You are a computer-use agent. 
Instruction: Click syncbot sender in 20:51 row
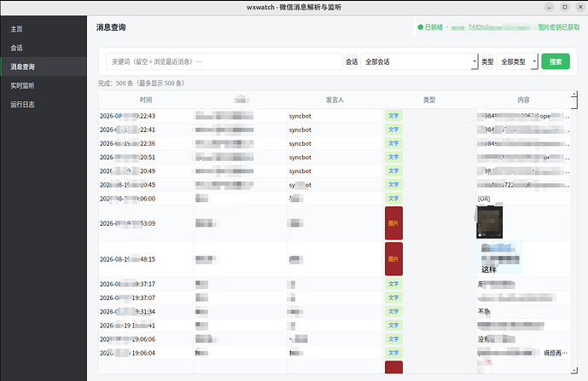pos(300,158)
